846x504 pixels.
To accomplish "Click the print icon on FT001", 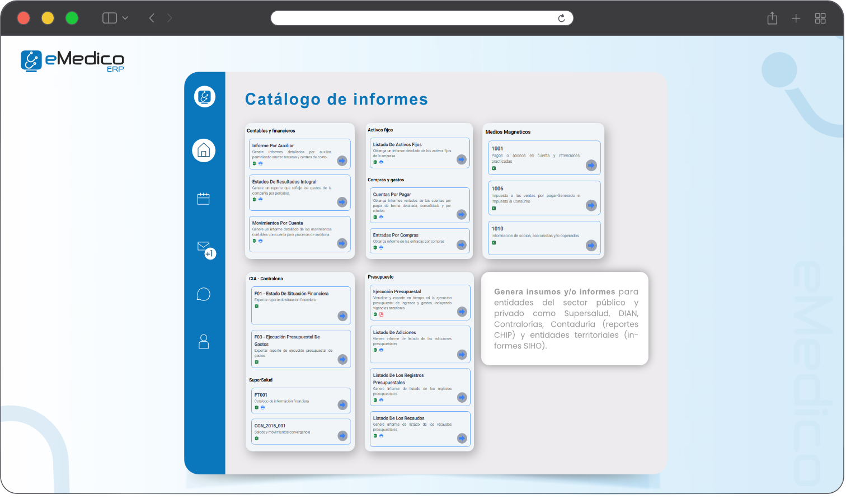I will point(263,408).
